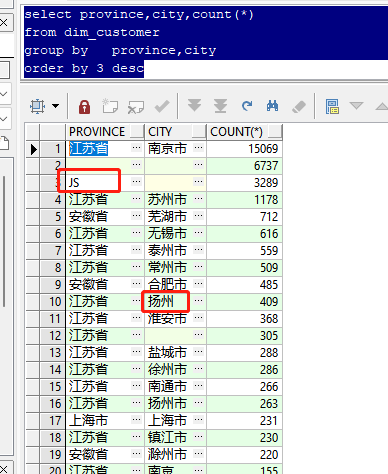The width and height of the screenshot is (388, 474).
Task: Click the insert record icon
Action: coord(110,106)
